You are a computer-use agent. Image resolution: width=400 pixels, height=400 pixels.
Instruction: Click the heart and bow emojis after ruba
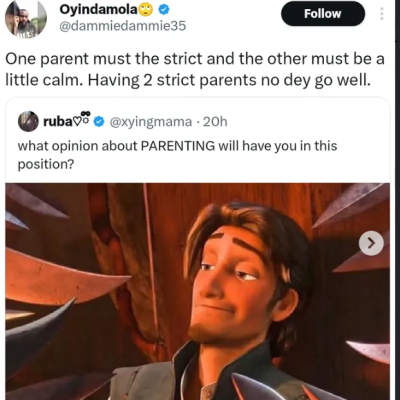point(82,119)
